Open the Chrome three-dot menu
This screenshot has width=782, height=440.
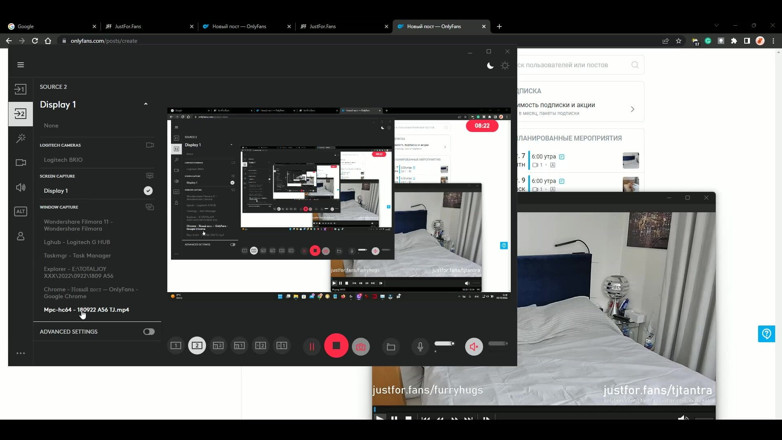point(774,41)
